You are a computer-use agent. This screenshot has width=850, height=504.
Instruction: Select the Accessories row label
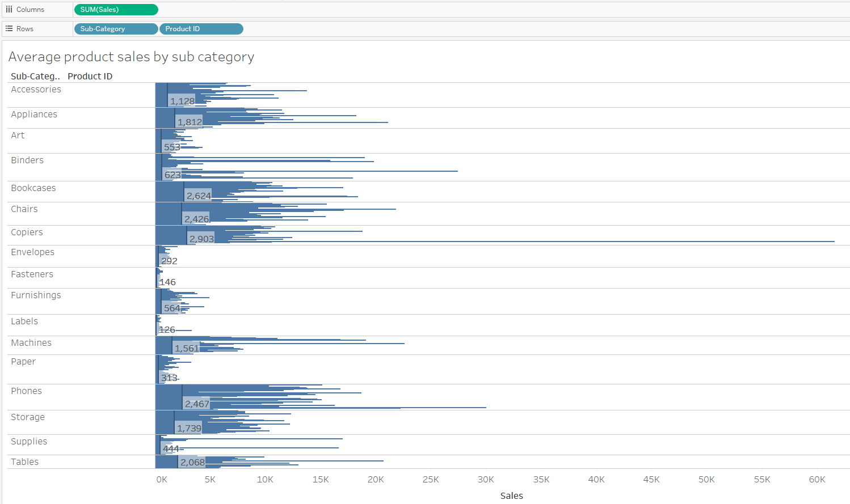click(36, 89)
